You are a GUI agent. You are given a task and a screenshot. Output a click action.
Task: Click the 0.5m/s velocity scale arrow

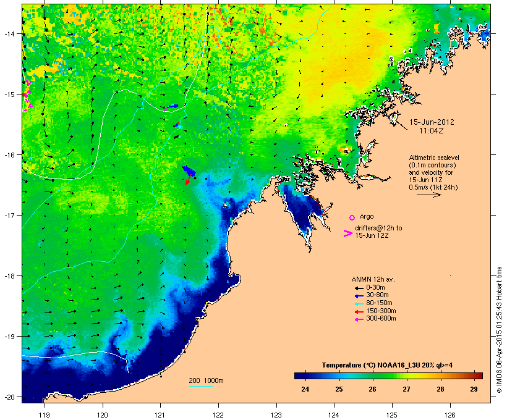tap(428, 195)
